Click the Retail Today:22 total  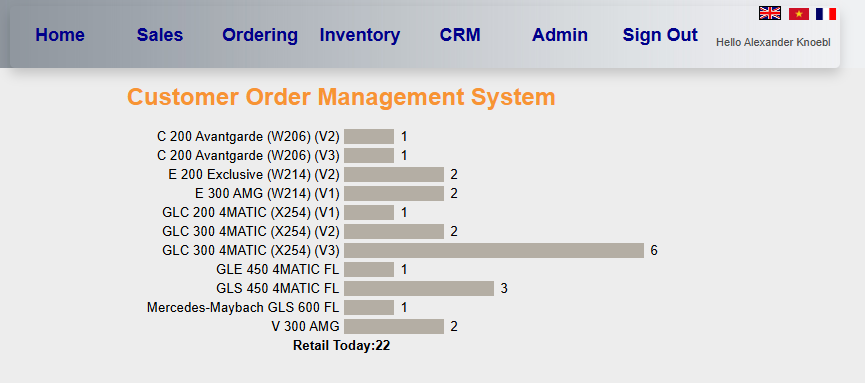point(341,346)
